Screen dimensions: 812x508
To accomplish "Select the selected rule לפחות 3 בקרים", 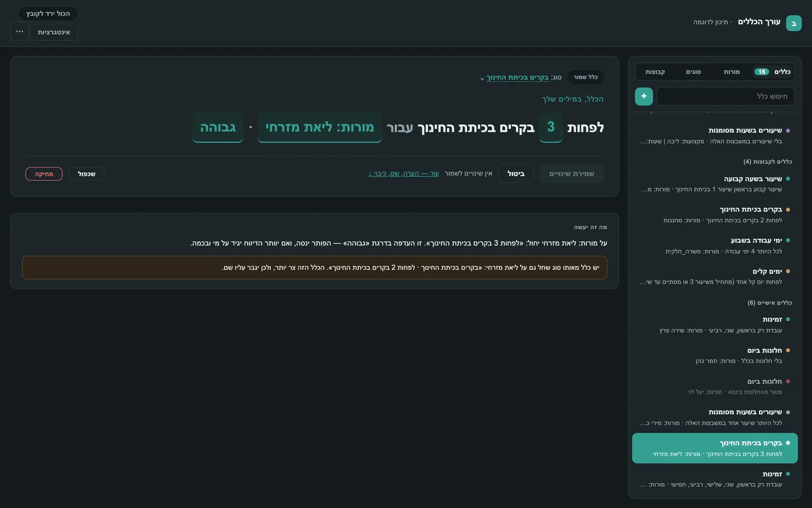I will click(x=715, y=448).
